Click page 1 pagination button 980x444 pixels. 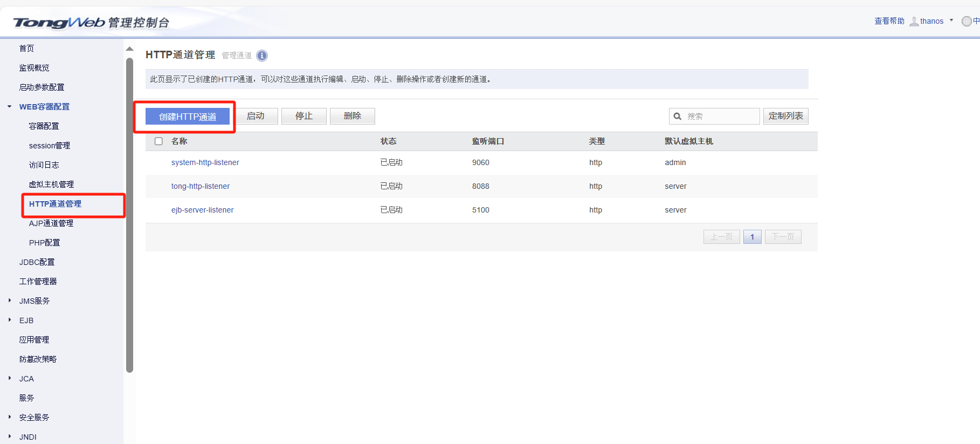753,237
